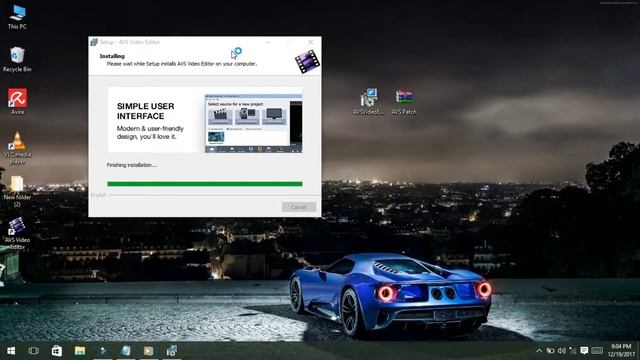Click the app screenshot preview in the installer
This screenshot has width=640, height=360.
pos(253,124)
